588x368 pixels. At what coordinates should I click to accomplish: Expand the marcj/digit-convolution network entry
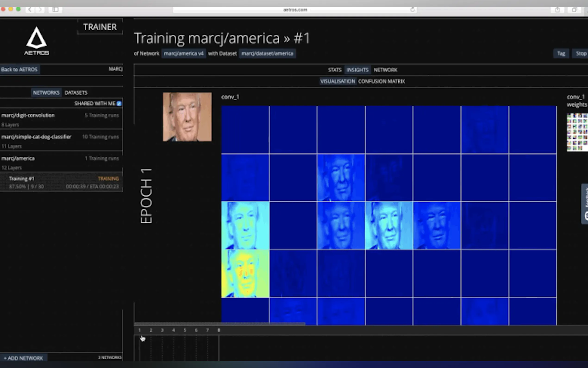pyautogui.click(x=28, y=115)
